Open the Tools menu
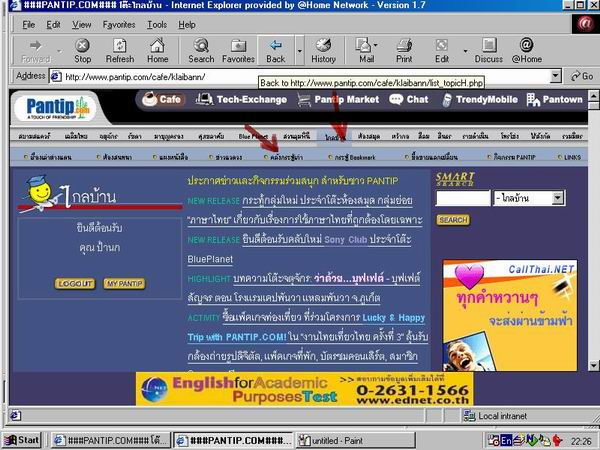The width and height of the screenshot is (600, 450). [157, 24]
